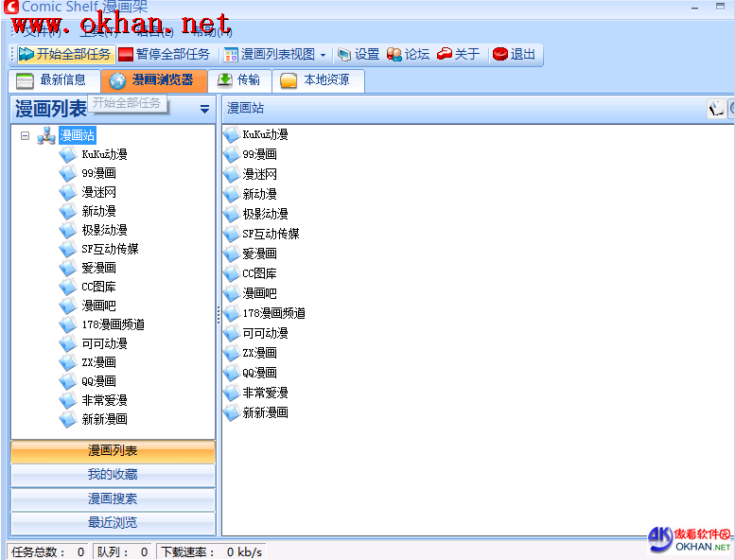Pause all tasks with 暂停全部任务
The image size is (735, 560).
coord(164,54)
